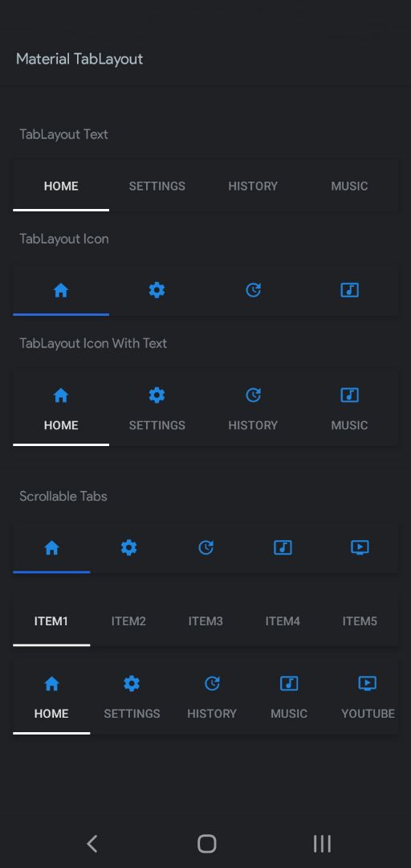Switch to SETTINGS tab in TabLayout Text
411x868 pixels.
tap(157, 186)
